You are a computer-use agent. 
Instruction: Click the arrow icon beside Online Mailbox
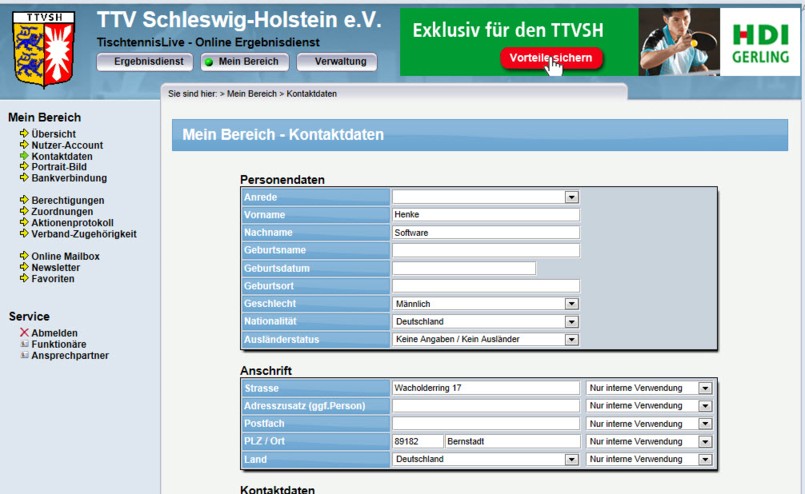pos(24,257)
